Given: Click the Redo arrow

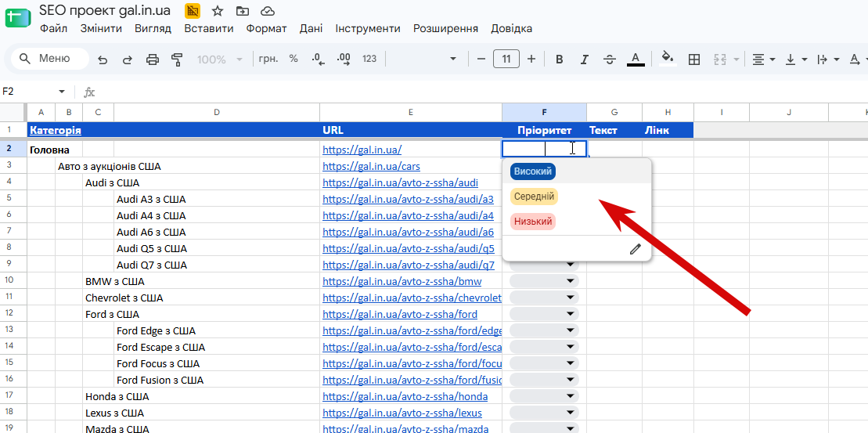Looking at the screenshot, I should tap(128, 60).
